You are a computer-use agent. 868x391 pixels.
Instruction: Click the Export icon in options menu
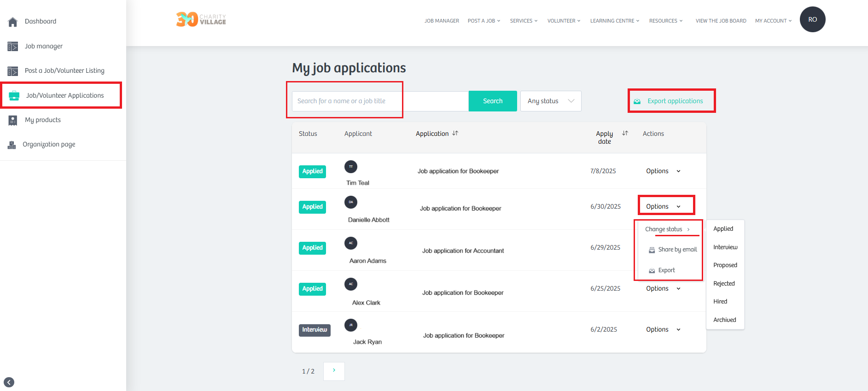(652, 271)
